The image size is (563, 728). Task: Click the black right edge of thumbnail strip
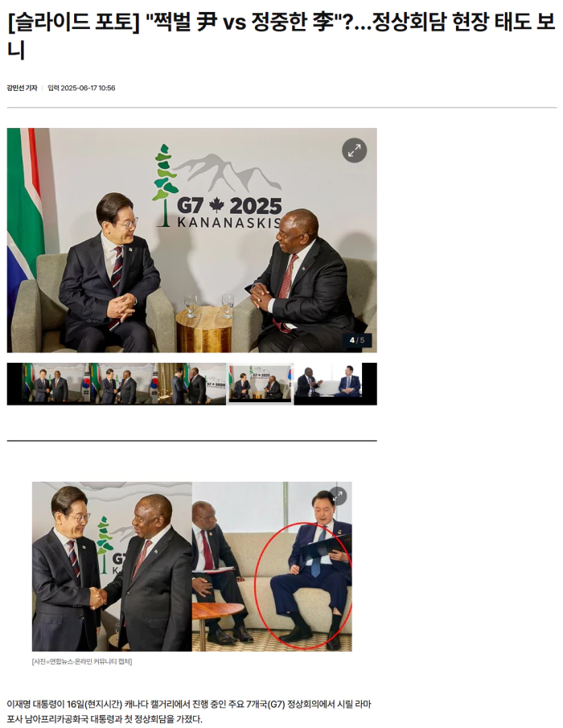pos(369,384)
